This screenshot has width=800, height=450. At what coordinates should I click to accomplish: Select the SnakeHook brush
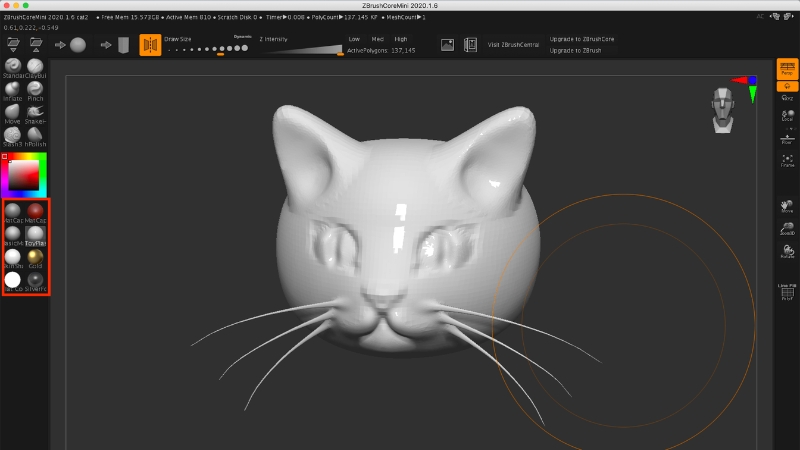pyautogui.click(x=36, y=112)
